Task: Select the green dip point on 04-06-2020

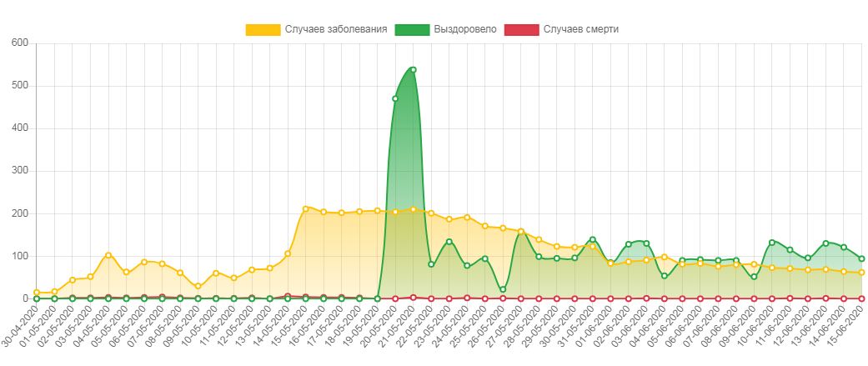Action: [x=665, y=276]
